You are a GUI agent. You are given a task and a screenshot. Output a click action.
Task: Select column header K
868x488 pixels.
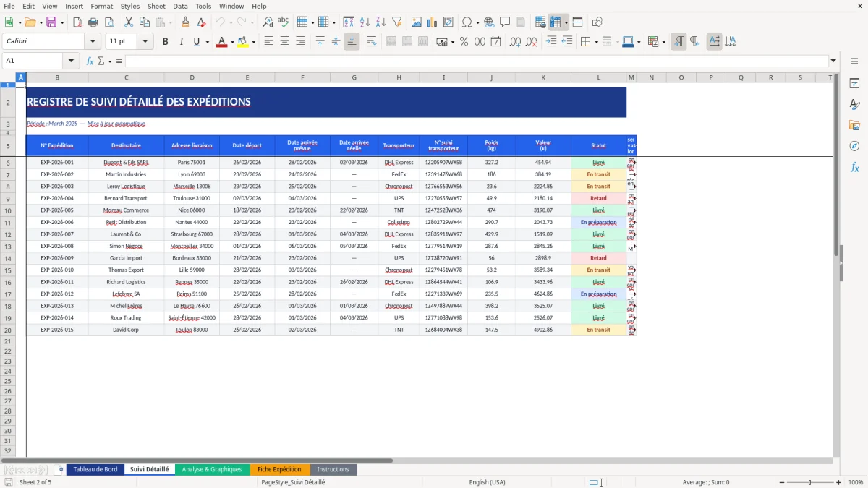tap(543, 77)
